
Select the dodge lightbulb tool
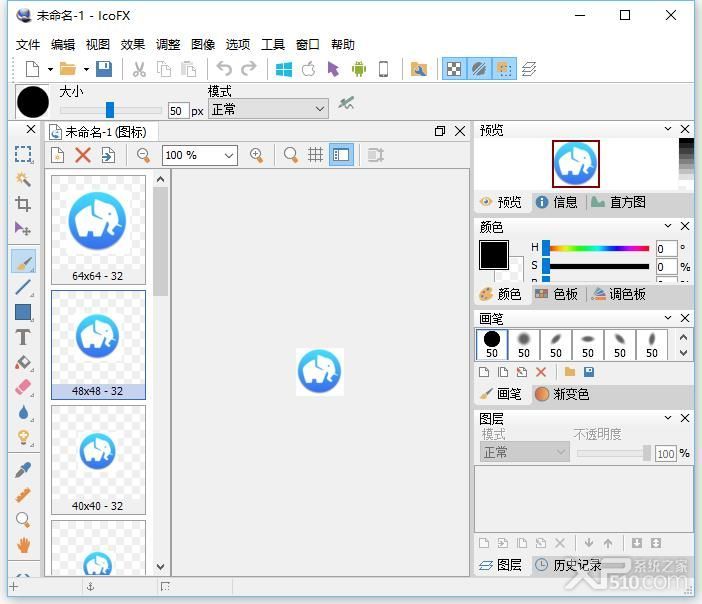pos(23,437)
